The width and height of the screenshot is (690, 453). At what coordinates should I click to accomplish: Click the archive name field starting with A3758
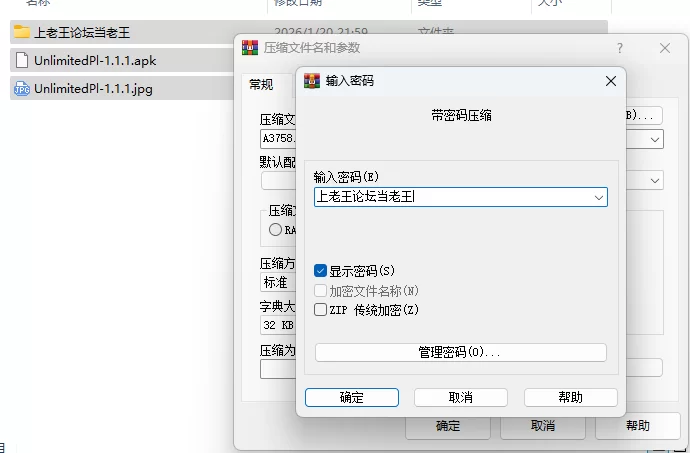pyautogui.click(x=278, y=139)
